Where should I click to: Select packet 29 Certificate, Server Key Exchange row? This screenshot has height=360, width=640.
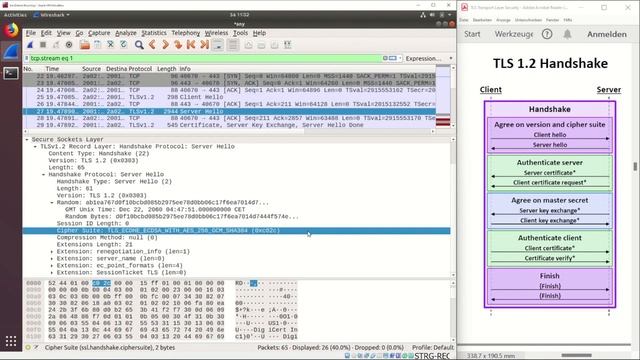[x=229, y=125]
